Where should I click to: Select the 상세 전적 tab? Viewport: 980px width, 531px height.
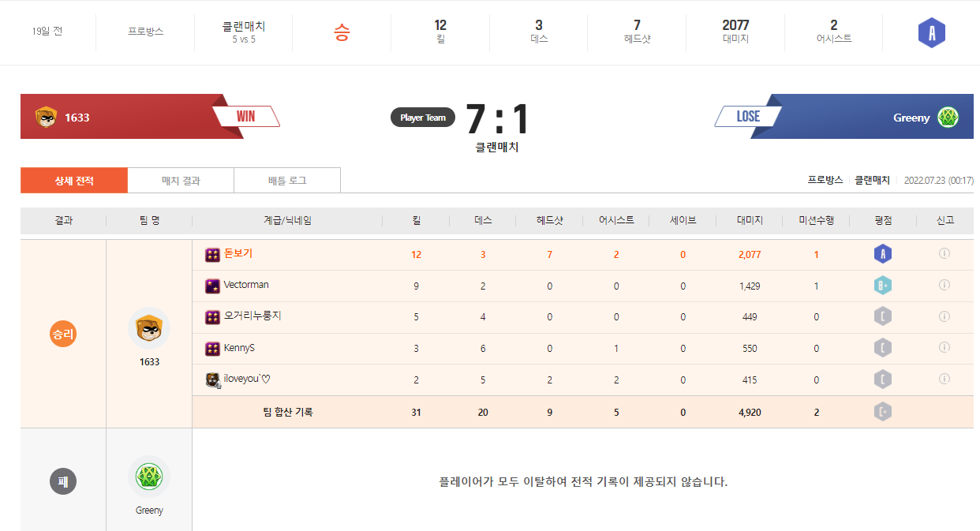pos(74,181)
